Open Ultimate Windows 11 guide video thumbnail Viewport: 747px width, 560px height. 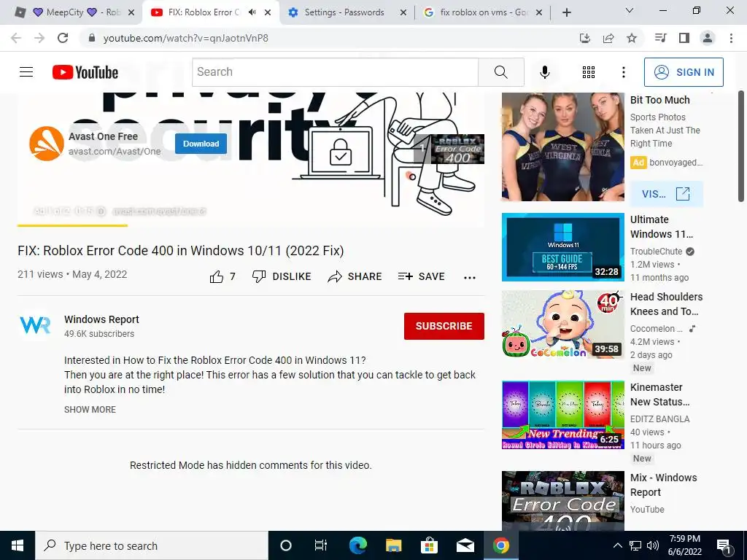pos(562,247)
